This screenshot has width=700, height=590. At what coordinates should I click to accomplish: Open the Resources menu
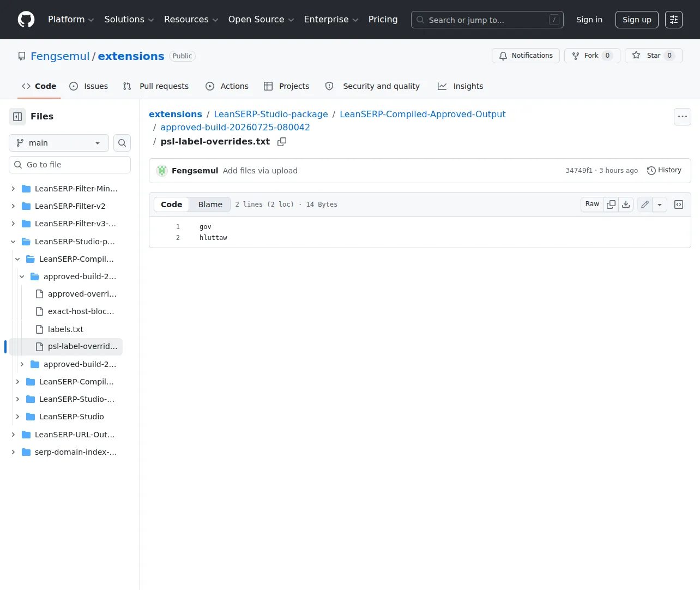point(191,20)
